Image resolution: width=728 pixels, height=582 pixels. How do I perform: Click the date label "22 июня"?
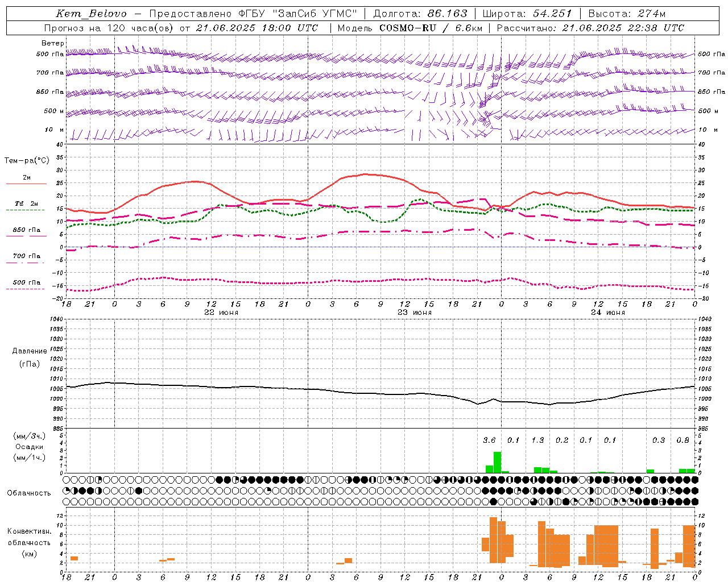(221, 313)
